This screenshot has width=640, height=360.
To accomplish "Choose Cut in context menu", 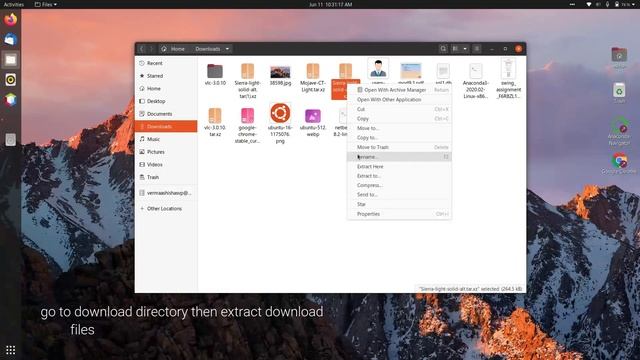I will point(399,109).
